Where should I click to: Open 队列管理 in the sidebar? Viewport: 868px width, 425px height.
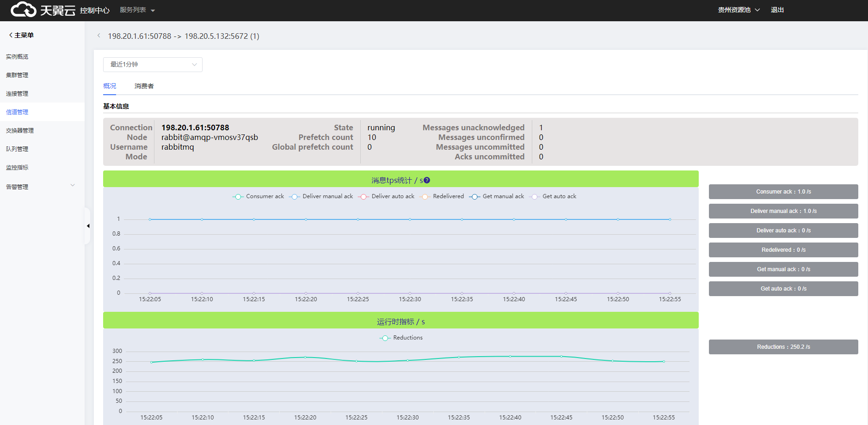pos(17,149)
